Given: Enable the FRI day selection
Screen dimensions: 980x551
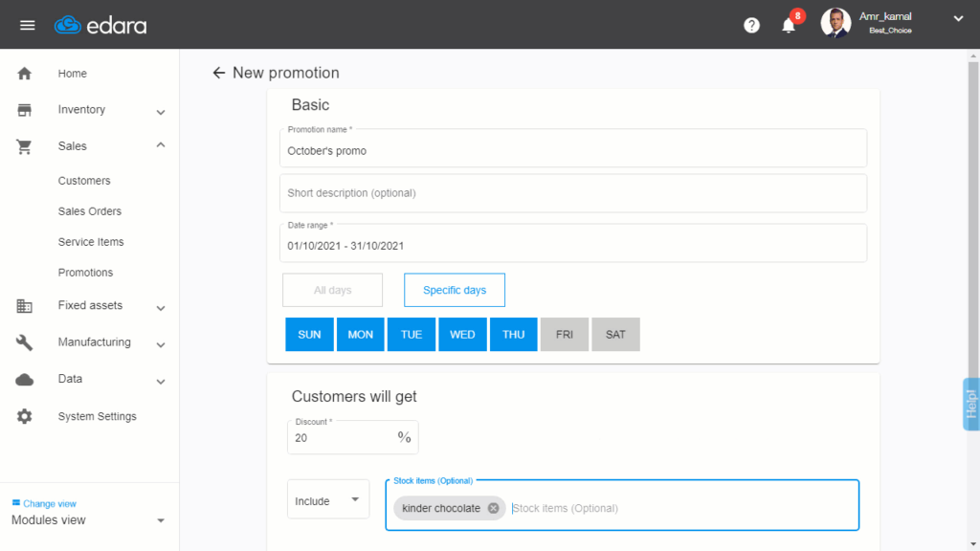Looking at the screenshot, I should pos(564,334).
